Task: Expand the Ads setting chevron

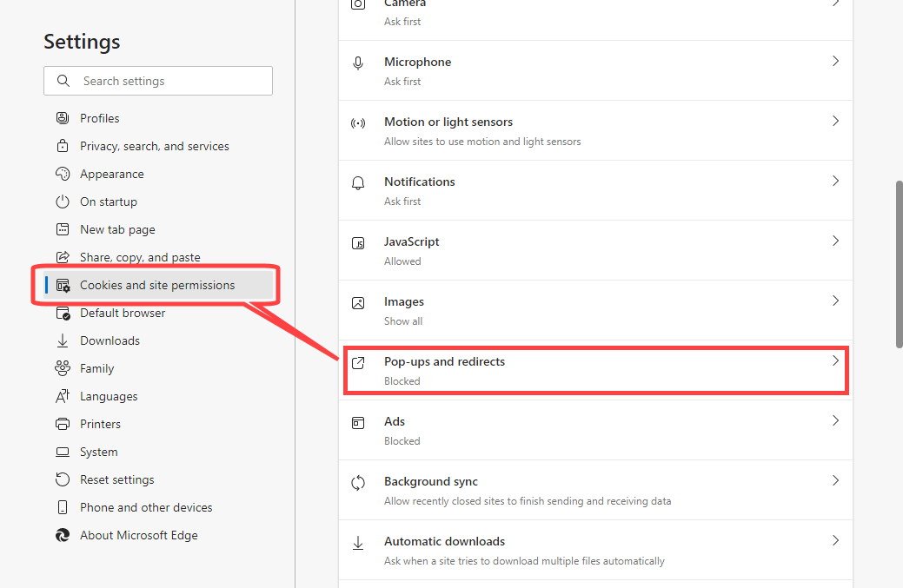Action: point(835,420)
